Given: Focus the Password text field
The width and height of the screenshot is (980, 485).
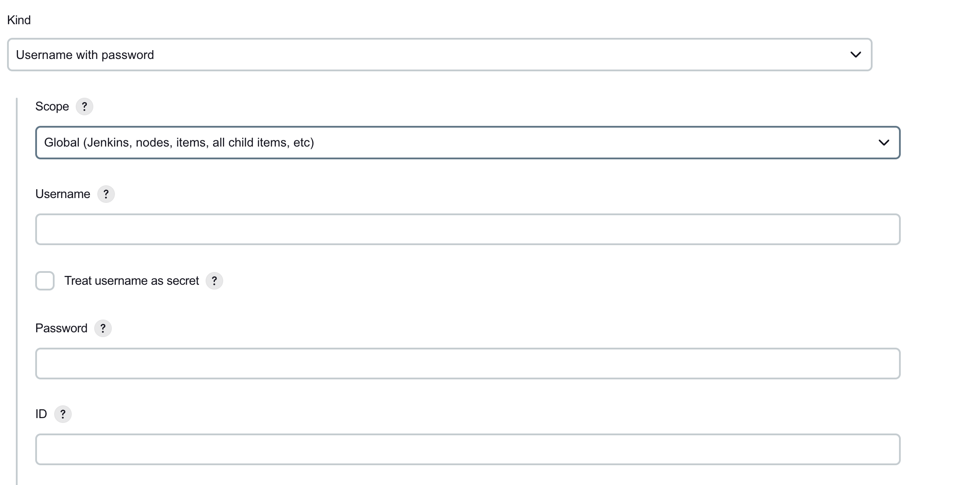Looking at the screenshot, I should (x=468, y=364).
